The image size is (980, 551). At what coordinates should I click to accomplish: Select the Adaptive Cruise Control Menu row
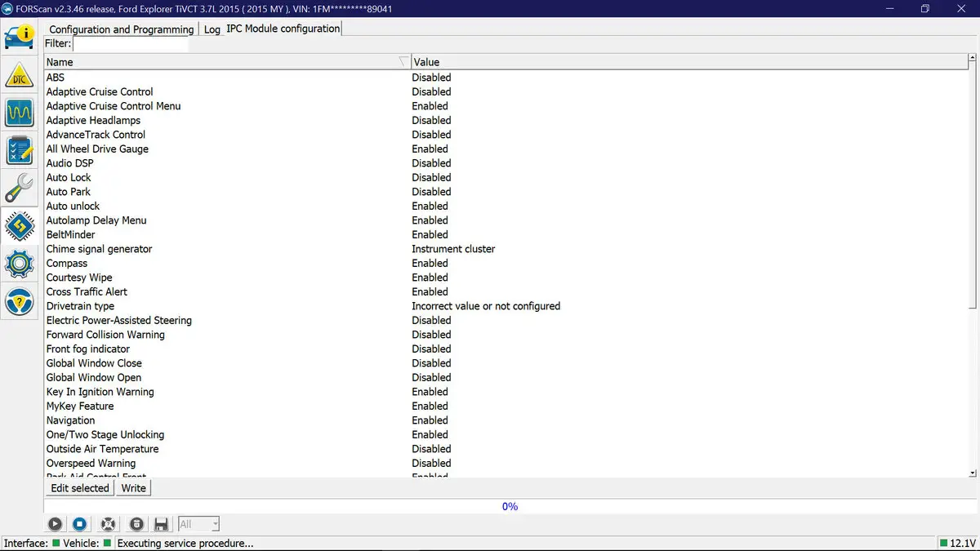pyautogui.click(x=506, y=106)
